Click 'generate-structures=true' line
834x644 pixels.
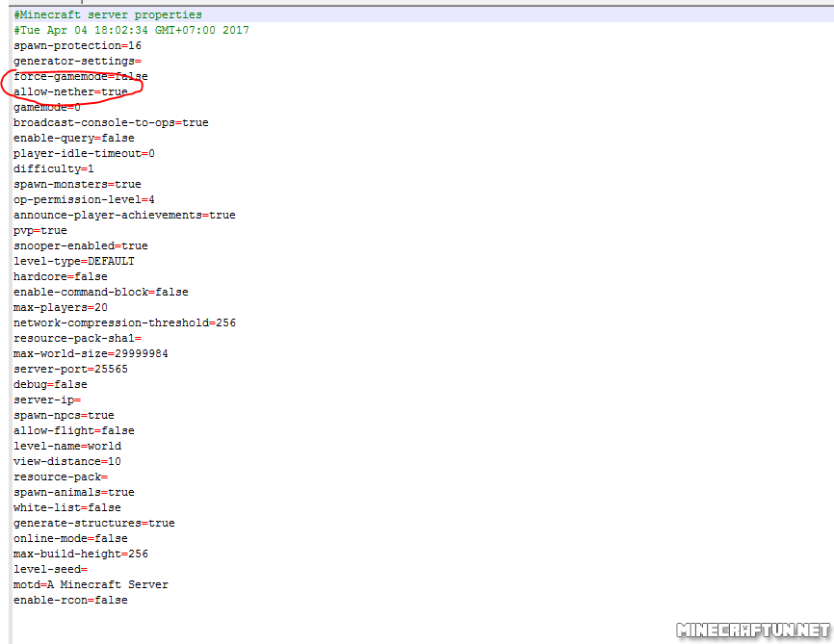point(94,524)
